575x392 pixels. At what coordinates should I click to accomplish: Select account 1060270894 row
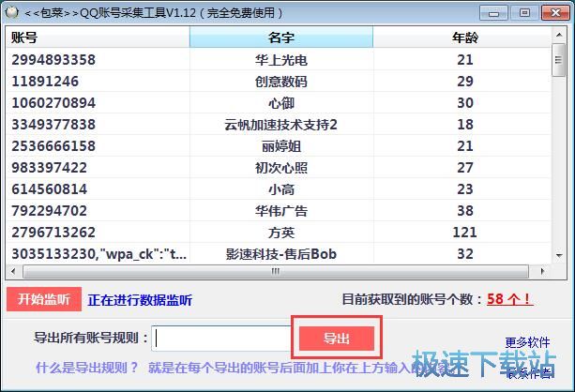pyautogui.click(x=279, y=102)
